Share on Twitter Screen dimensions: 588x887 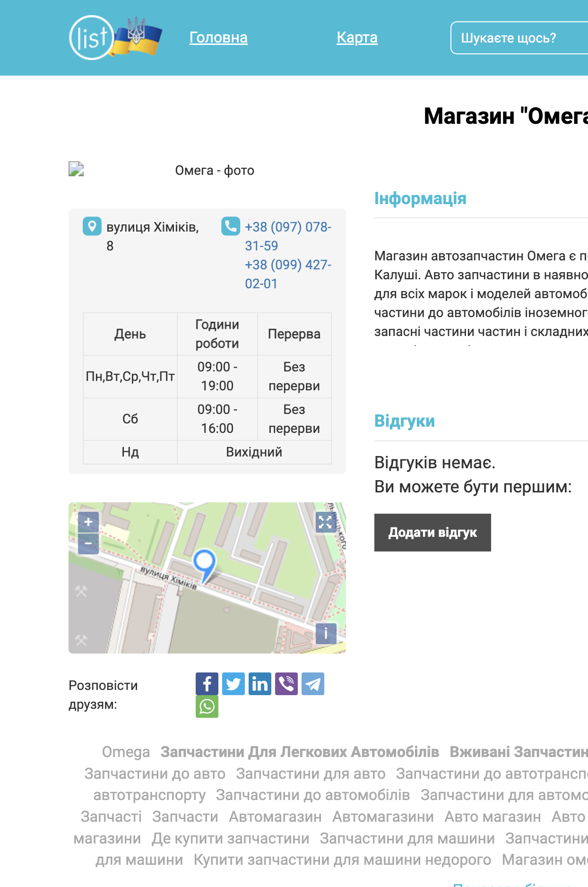click(233, 684)
